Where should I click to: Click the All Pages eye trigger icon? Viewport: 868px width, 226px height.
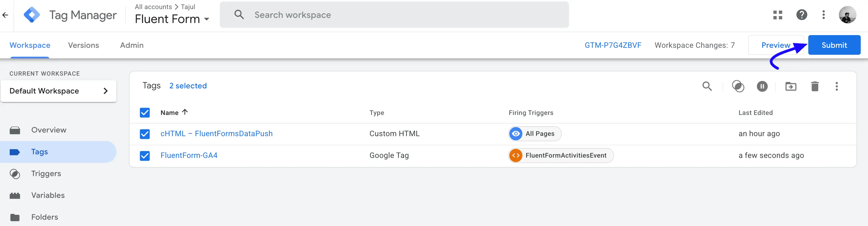coord(515,133)
